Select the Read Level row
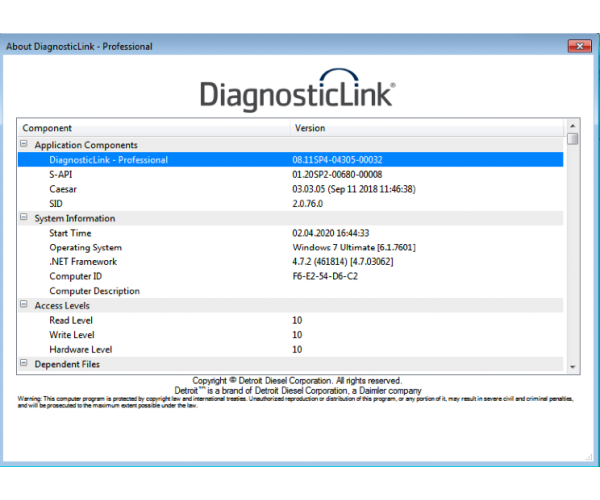 (x=290, y=320)
